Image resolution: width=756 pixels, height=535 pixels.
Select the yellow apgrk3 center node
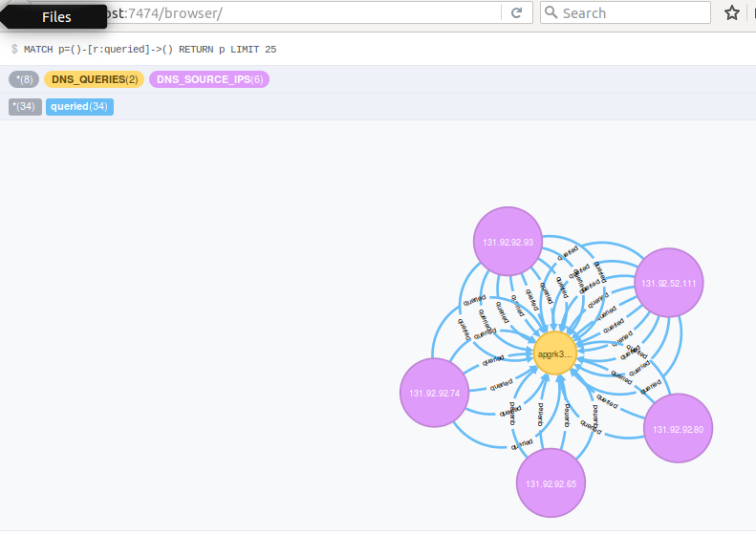[555, 353]
